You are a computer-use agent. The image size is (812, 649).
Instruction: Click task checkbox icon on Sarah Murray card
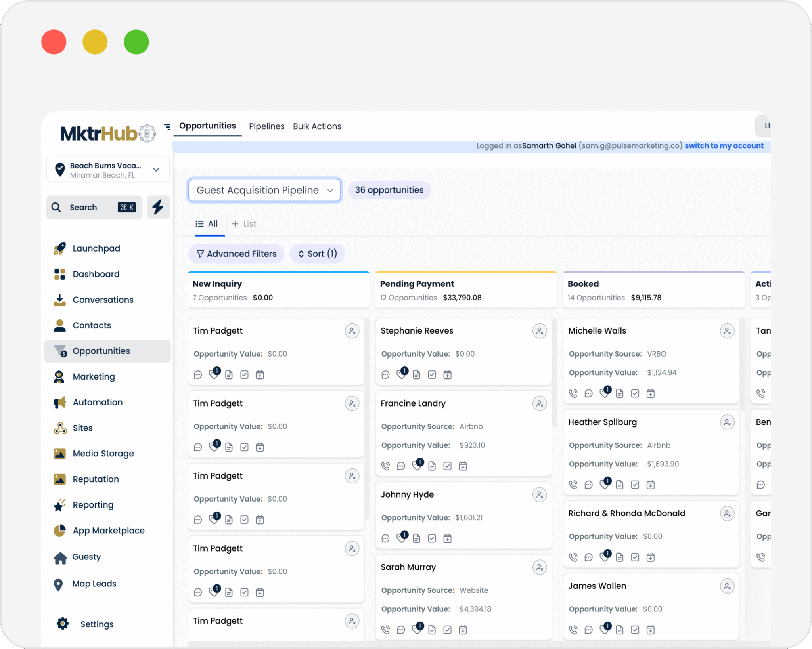pos(448,630)
